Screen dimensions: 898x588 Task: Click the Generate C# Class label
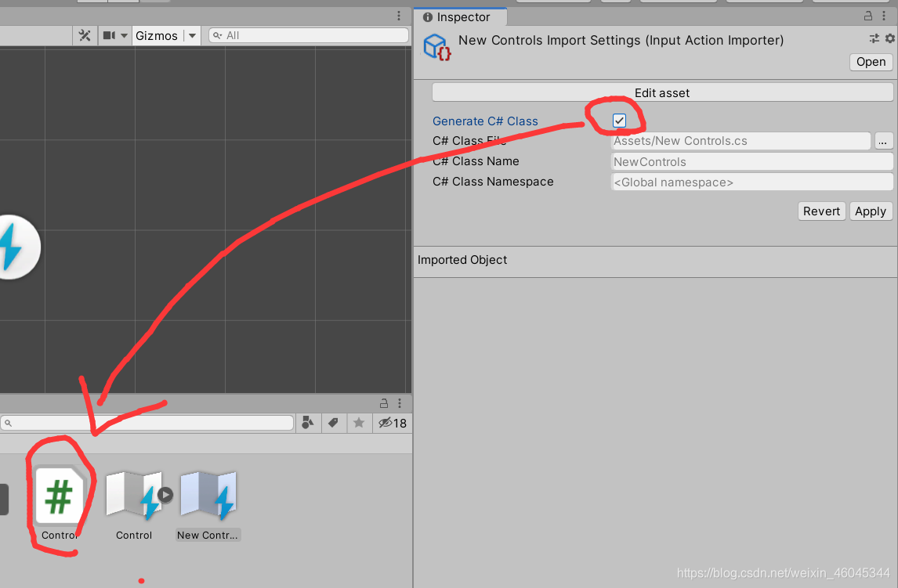click(485, 121)
